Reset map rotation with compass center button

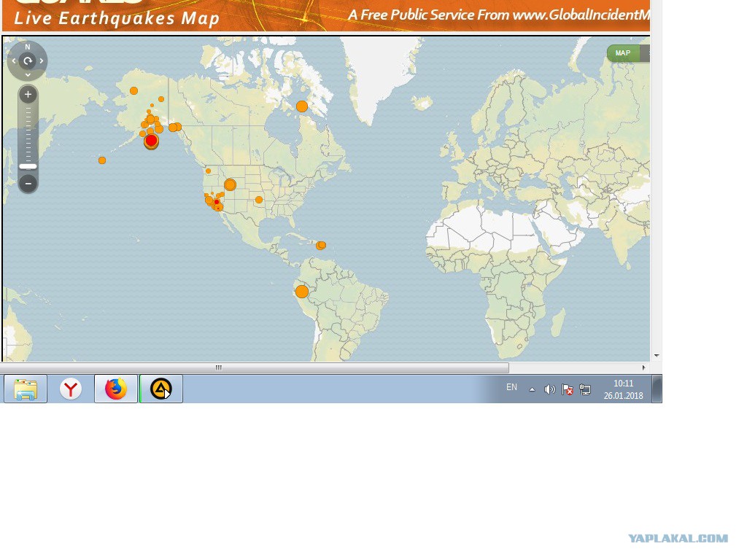pos(28,61)
